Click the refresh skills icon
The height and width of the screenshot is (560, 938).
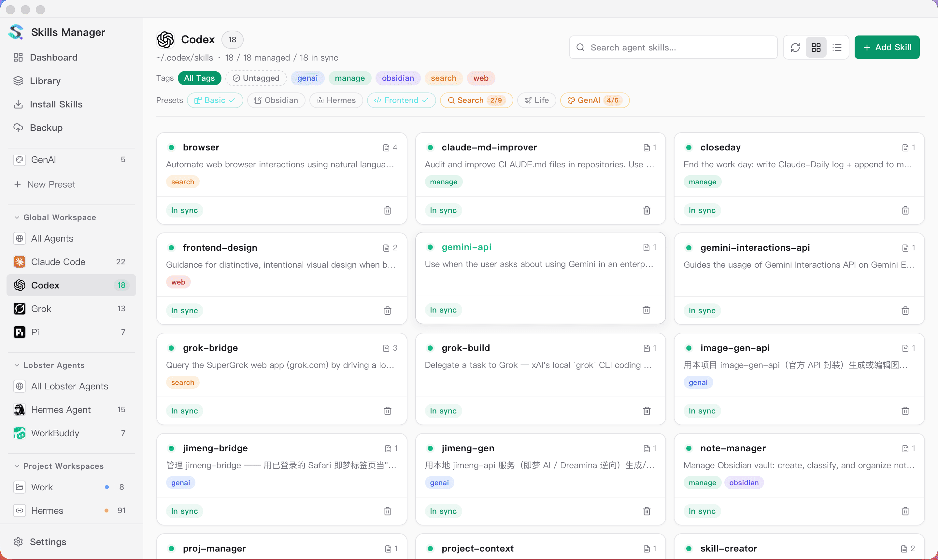tap(795, 47)
